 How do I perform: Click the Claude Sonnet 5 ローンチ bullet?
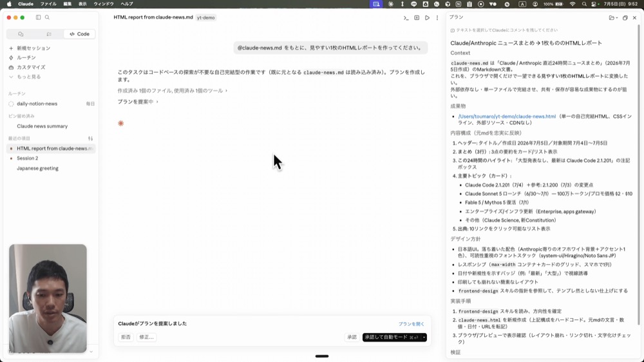[548, 193]
